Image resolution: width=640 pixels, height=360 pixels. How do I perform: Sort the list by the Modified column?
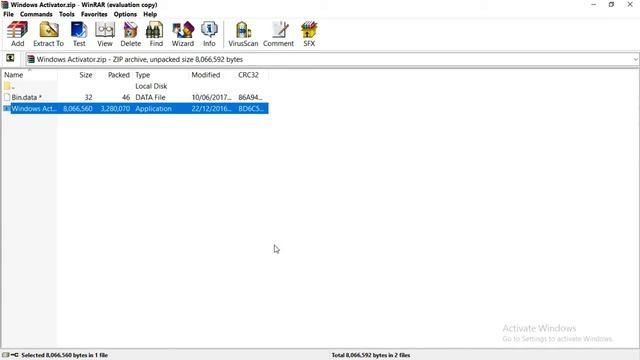(x=212, y=75)
